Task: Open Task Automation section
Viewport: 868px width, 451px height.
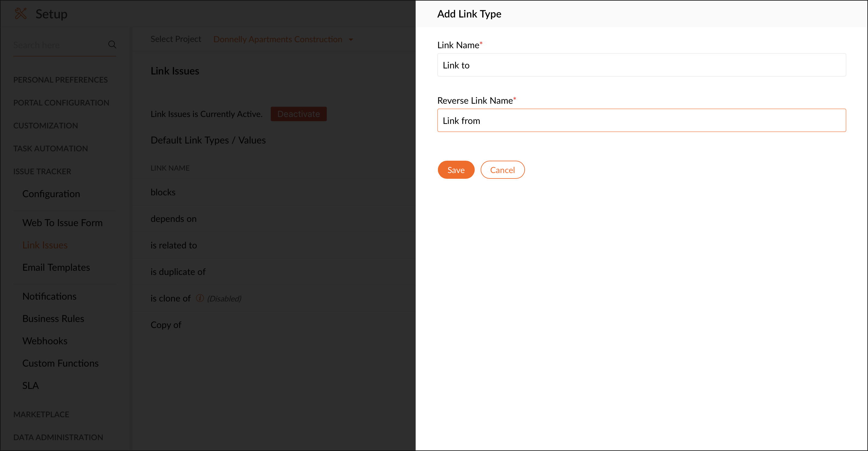Action: coord(51,148)
